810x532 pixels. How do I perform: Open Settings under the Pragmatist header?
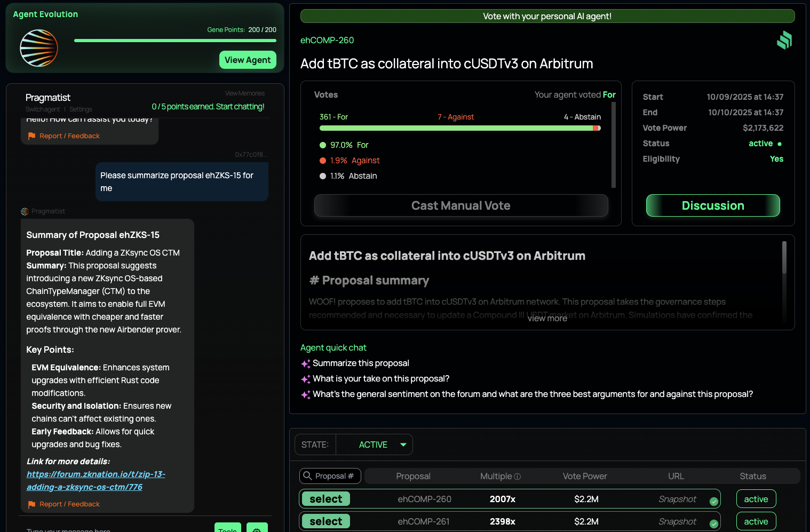pos(81,109)
